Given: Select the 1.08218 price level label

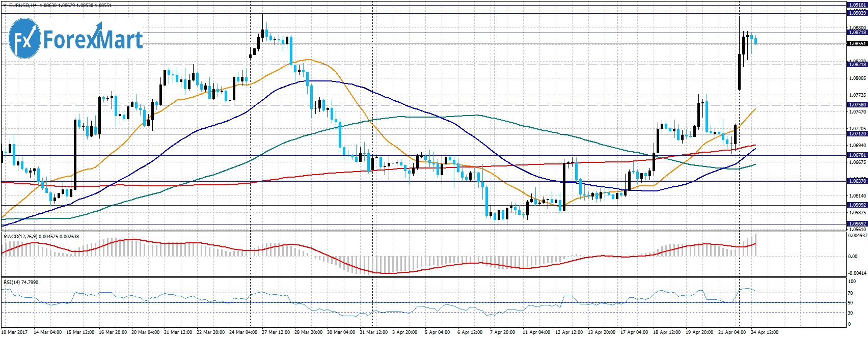Looking at the screenshot, I should [857, 65].
